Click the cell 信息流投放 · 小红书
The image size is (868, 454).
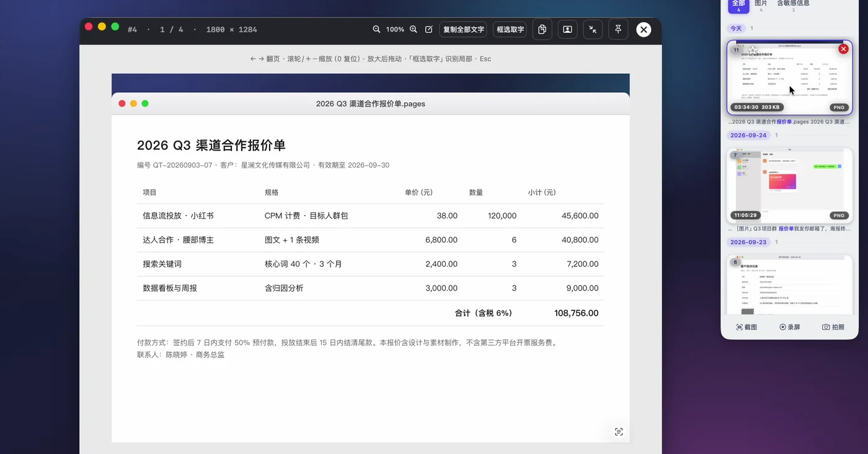(178, 216)
